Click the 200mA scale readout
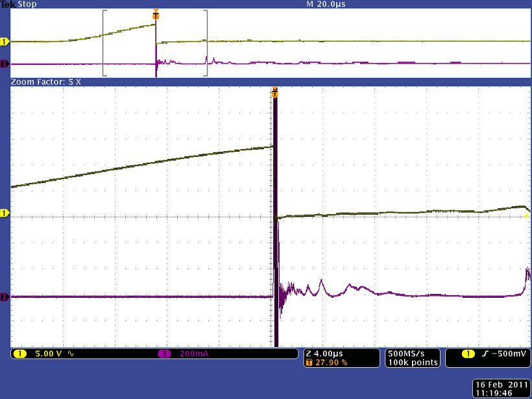 point(194,354)
